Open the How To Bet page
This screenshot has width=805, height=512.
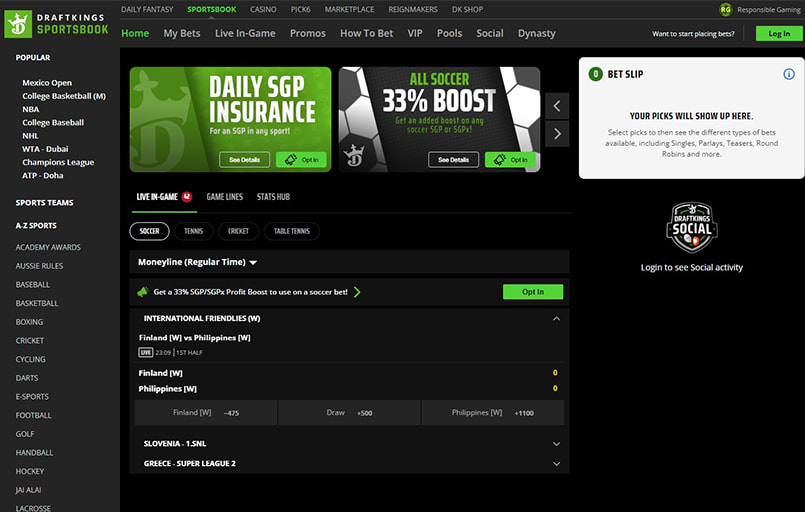click(x=366, y=33)
